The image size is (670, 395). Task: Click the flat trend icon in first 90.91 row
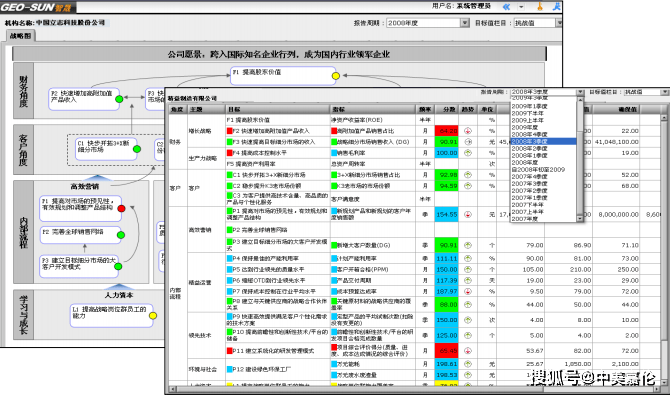[x=468, y=142]
